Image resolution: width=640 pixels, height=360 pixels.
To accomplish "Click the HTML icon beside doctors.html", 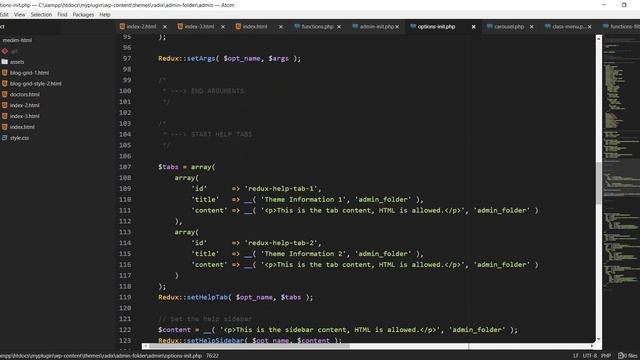I will [x=4, y=94].
